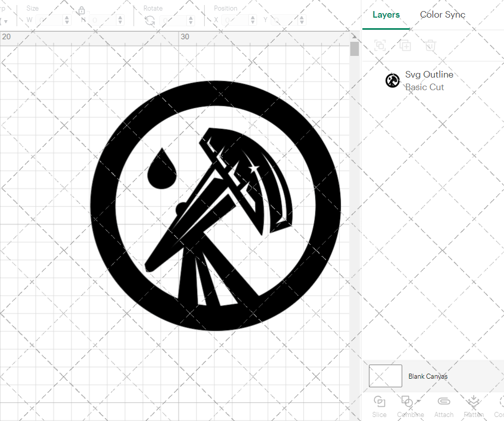Click the Delete trash icon in Layers
Screen dimensions: 504x421
(430, 46)
